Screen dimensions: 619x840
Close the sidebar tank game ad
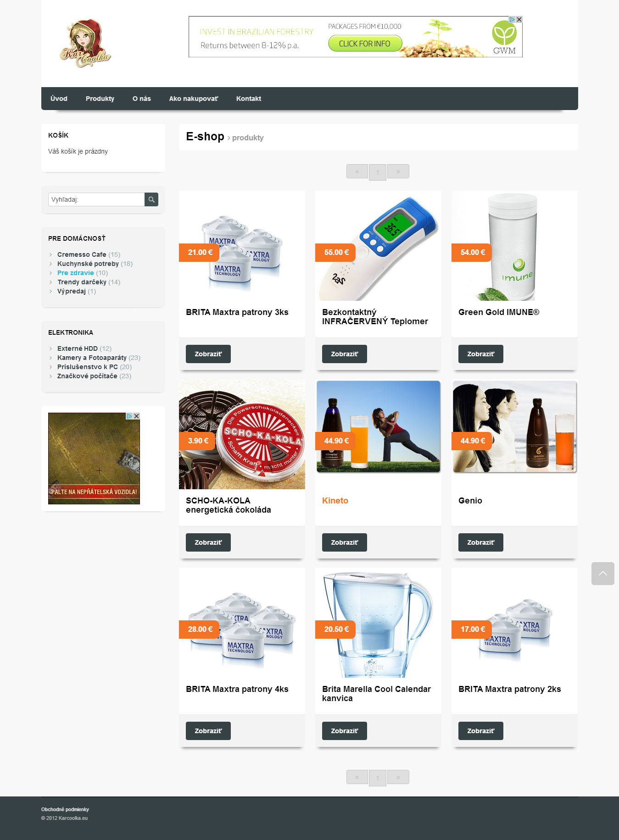pos(136,416)
